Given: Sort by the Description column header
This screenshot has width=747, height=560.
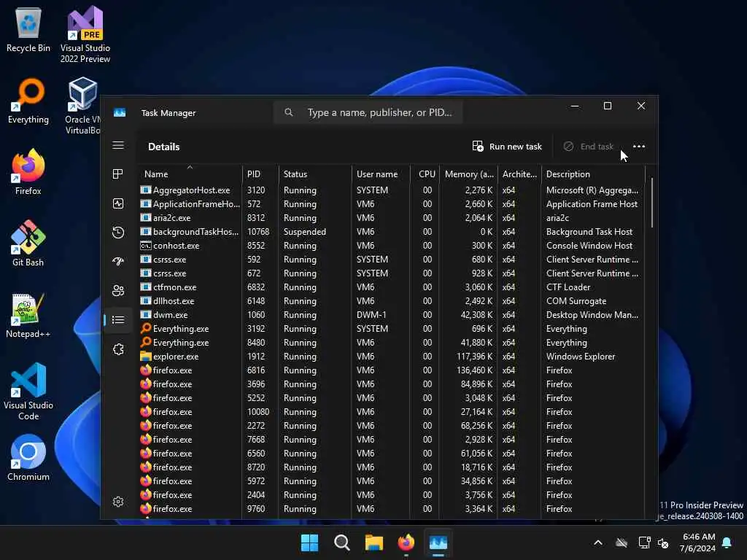Looking at the screenshot, I should [593, 174].
